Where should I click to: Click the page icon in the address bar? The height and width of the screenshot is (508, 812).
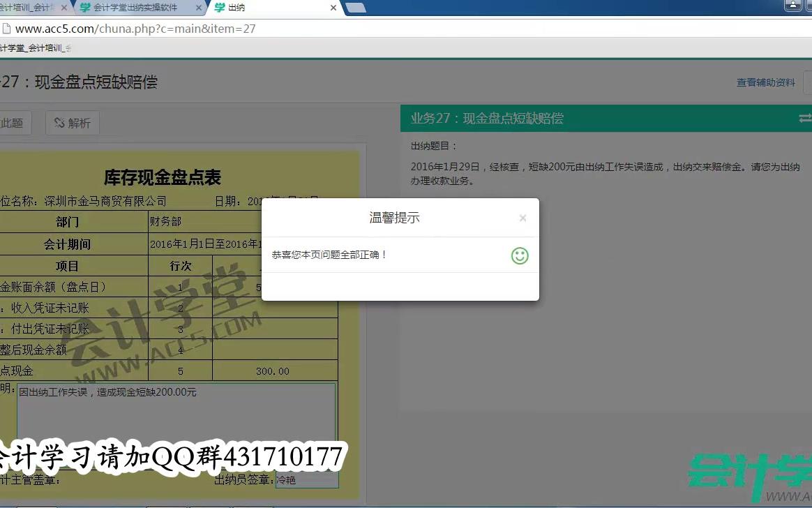(7, 29)
